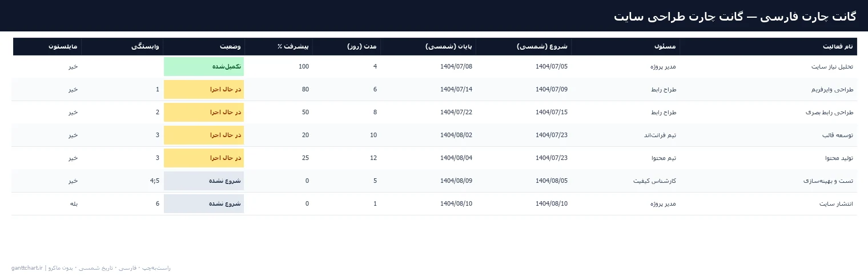Click the green تکمیل‌شده status cell
Screen dimensions: 868x280
(204, 67)
